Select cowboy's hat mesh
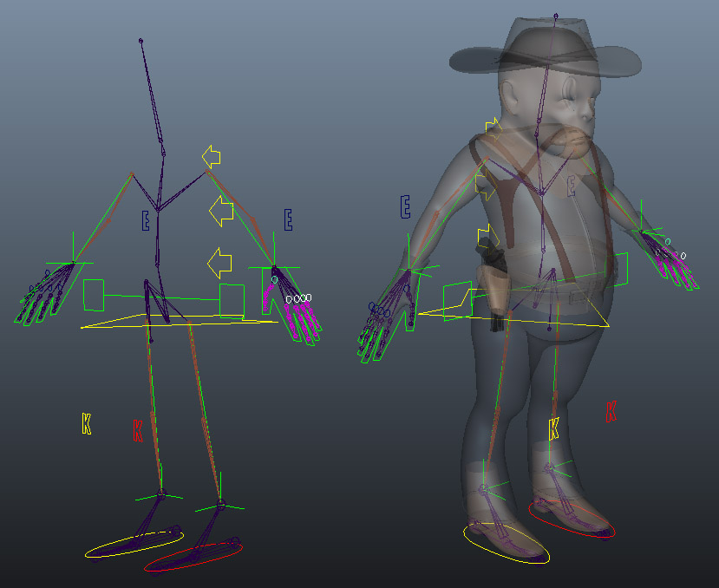The width and height of the screenshot is (719, 588). [546, 48]
